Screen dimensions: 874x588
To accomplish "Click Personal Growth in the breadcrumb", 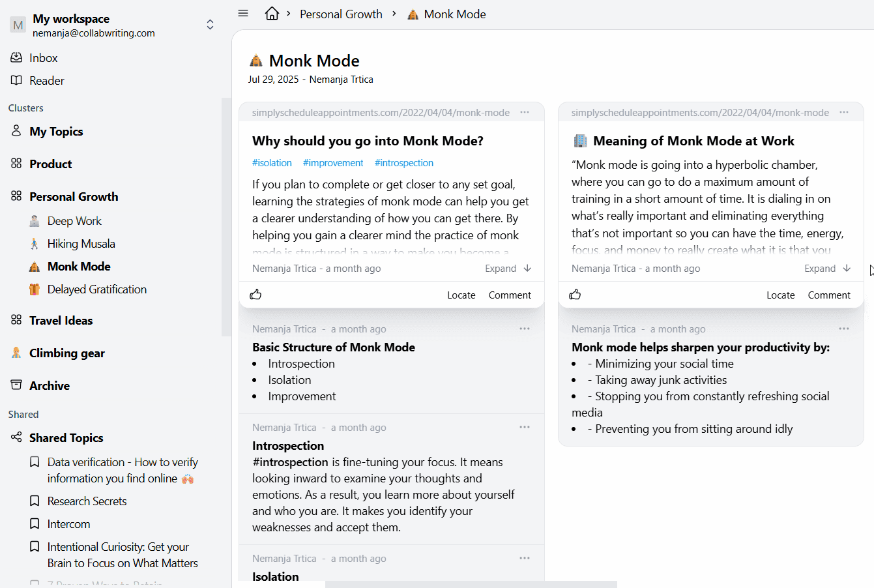I will pos(341,14).
